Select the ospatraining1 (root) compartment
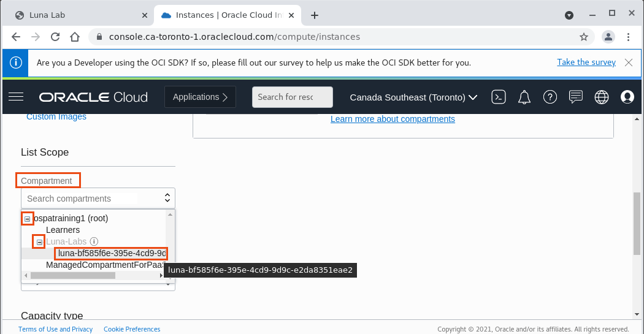The width and height of the screenshot is (644, 334). (71, 218)
